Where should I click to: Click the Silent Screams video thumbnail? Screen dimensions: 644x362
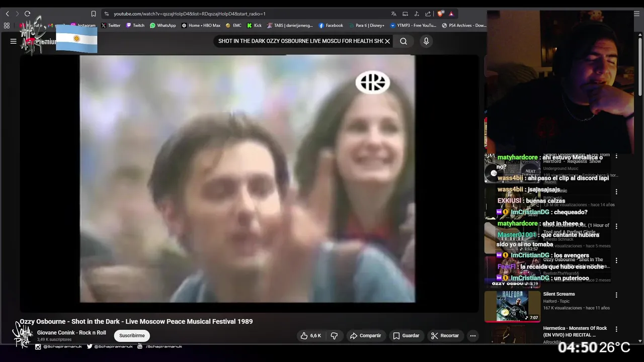(x=512, y=306)
